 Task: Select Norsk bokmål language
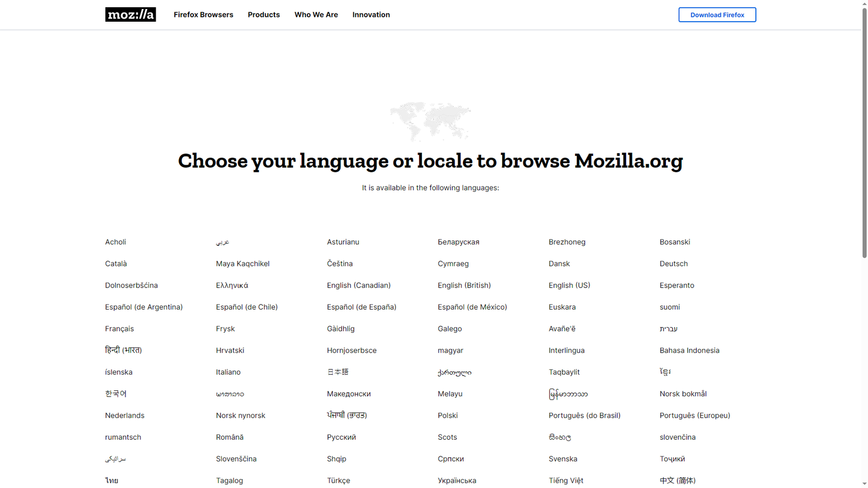[683, 393]
